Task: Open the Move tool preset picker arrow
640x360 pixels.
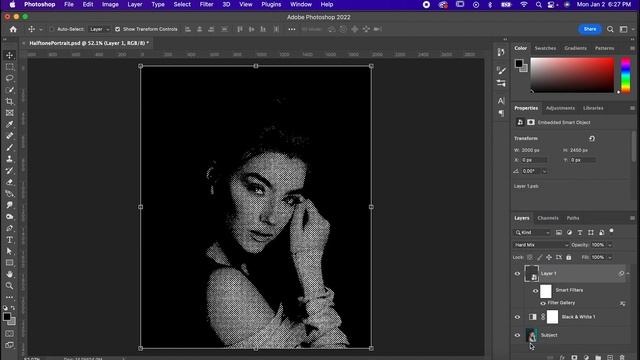Action: 41,29
